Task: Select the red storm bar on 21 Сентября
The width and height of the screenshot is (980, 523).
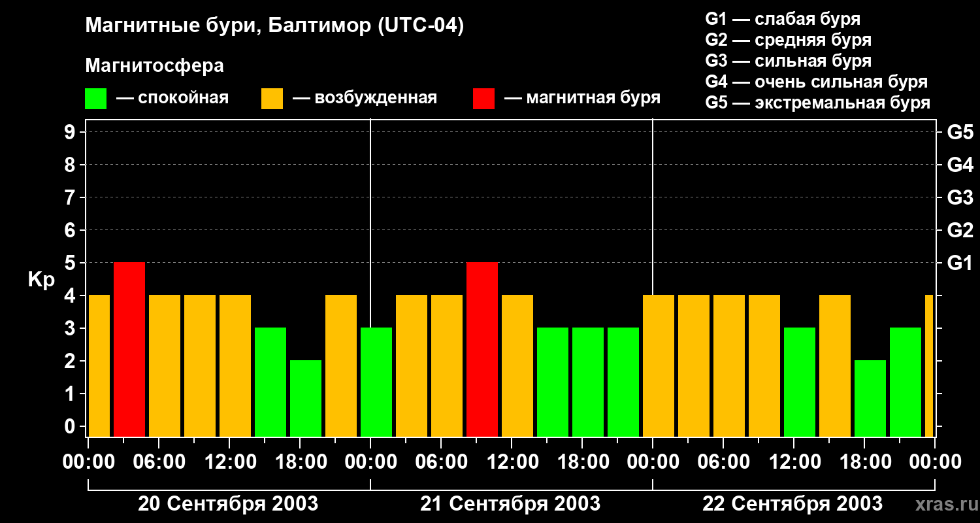Action: pos(482,350)
